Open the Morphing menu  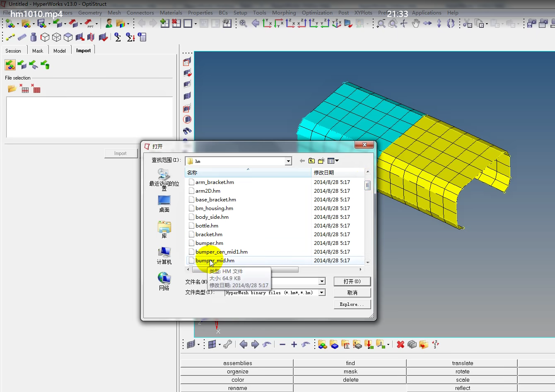[x=284, y=13]
